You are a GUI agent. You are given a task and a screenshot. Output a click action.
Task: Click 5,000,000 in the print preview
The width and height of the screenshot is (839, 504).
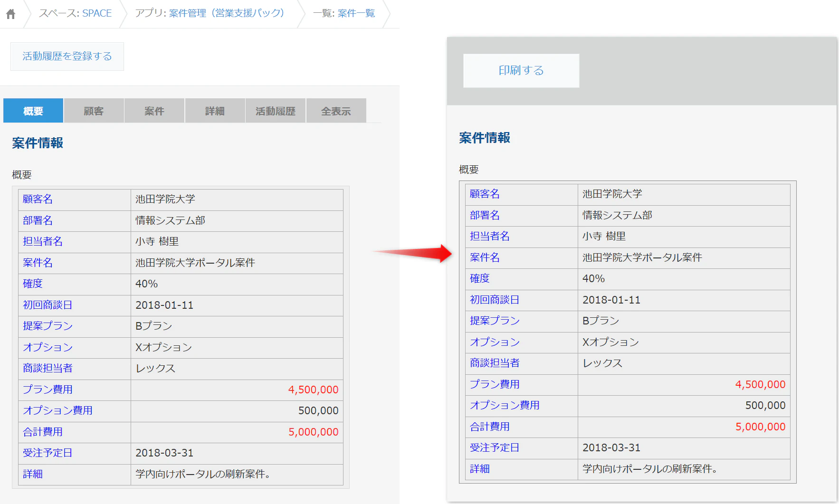click(761, 427)
